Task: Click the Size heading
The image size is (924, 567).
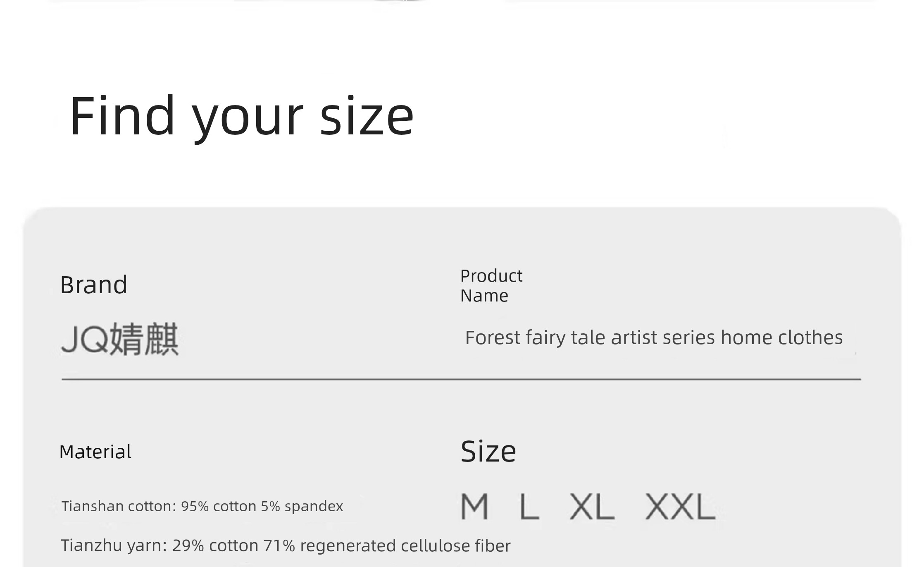Action: [488, 451]
